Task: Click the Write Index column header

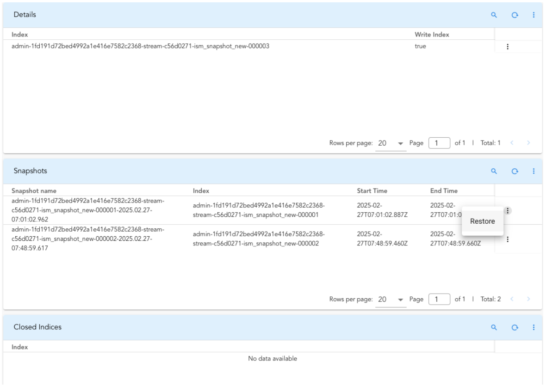Action: pyautogui.click(x=432, y=35)
